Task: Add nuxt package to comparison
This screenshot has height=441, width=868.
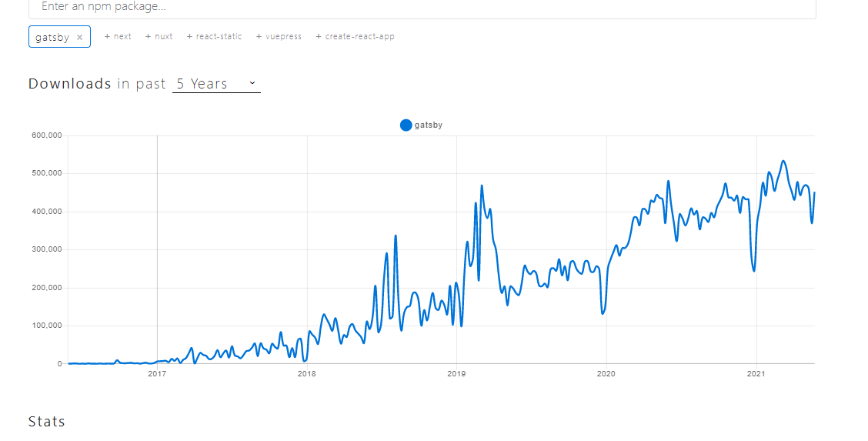Action: [x=159, y=36]
